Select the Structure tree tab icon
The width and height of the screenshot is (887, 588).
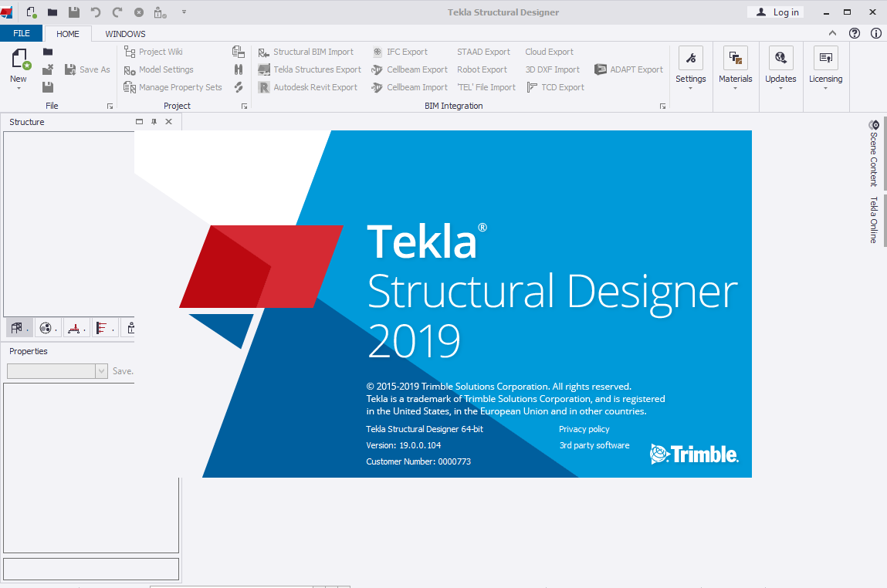[18, 328]
